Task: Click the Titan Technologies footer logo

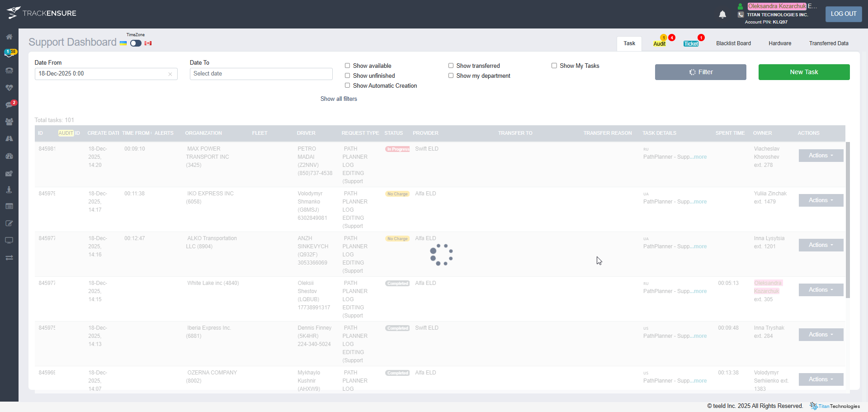Action: pos(835,406)
